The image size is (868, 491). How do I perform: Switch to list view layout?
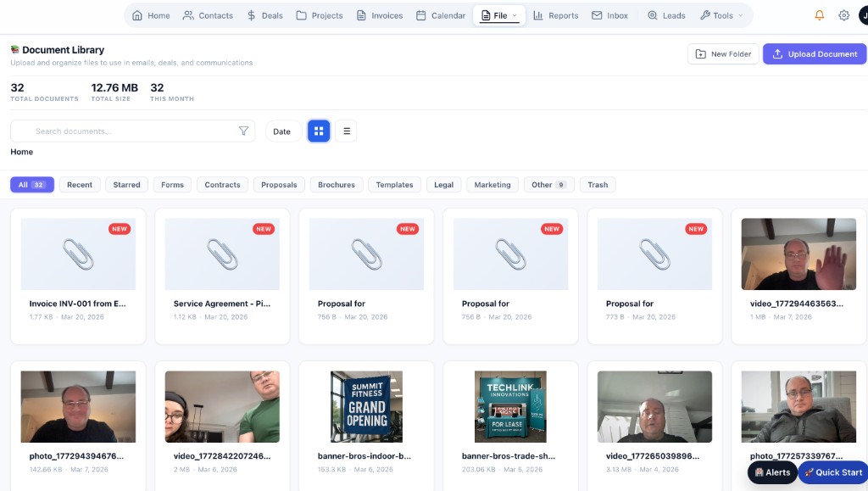[x=346, y=131]
